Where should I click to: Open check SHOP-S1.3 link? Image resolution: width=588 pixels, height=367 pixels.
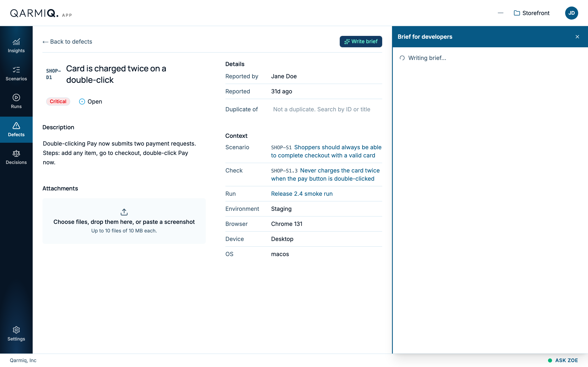click(x=325, y=175)
